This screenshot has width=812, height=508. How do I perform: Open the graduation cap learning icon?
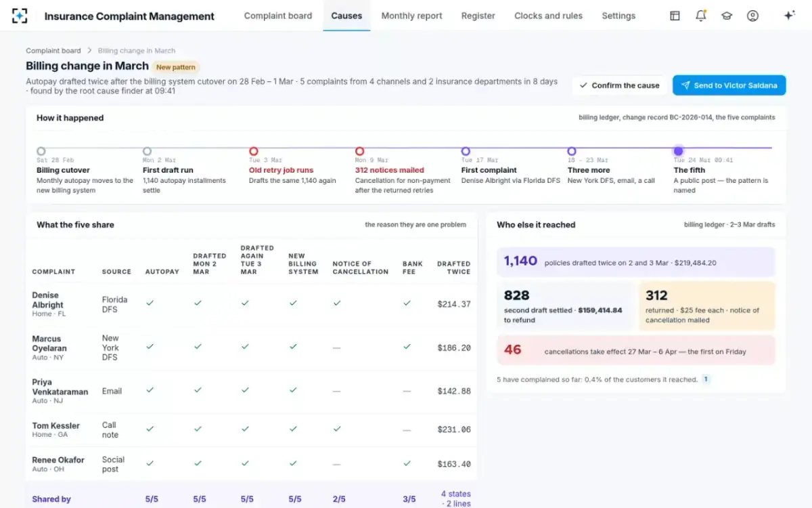point(727,16)
